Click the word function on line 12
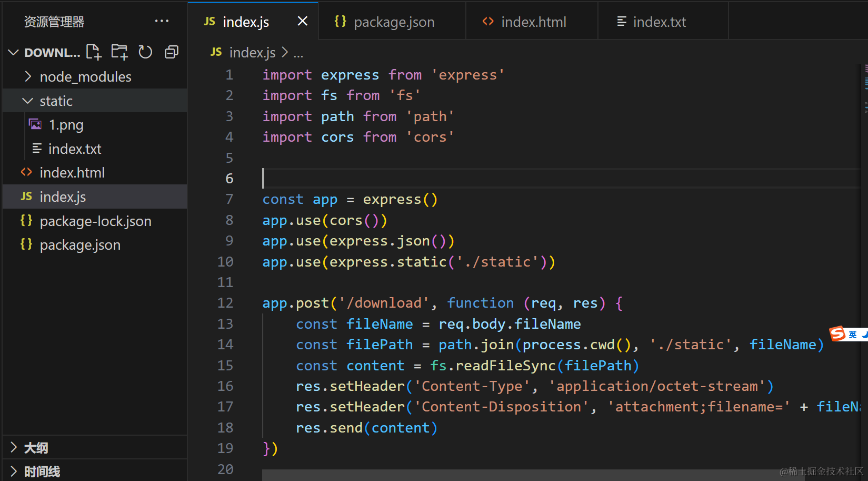 (480, 303)
